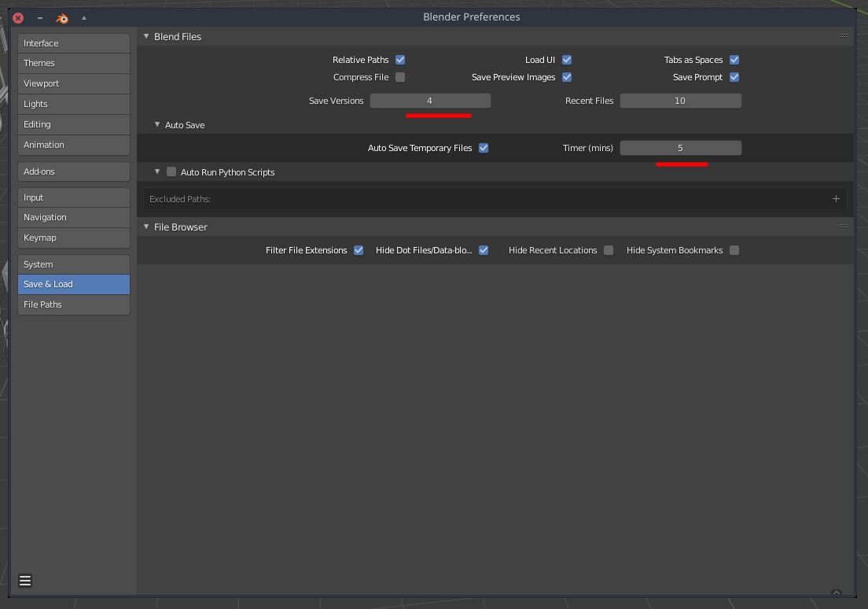Toggle Hide Dot Files/Data-blocks checkbox
868x609 pixels.
(x=484, y=250)
